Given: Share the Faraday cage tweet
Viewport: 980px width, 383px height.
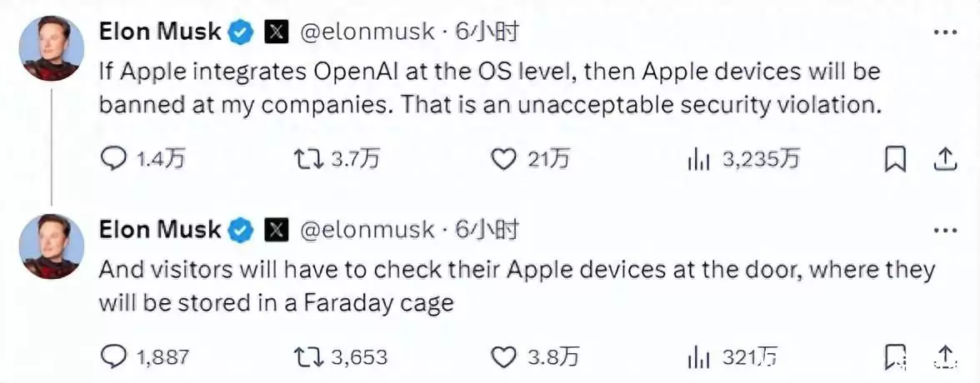Looking at the screenshot, I should point(945,355).
